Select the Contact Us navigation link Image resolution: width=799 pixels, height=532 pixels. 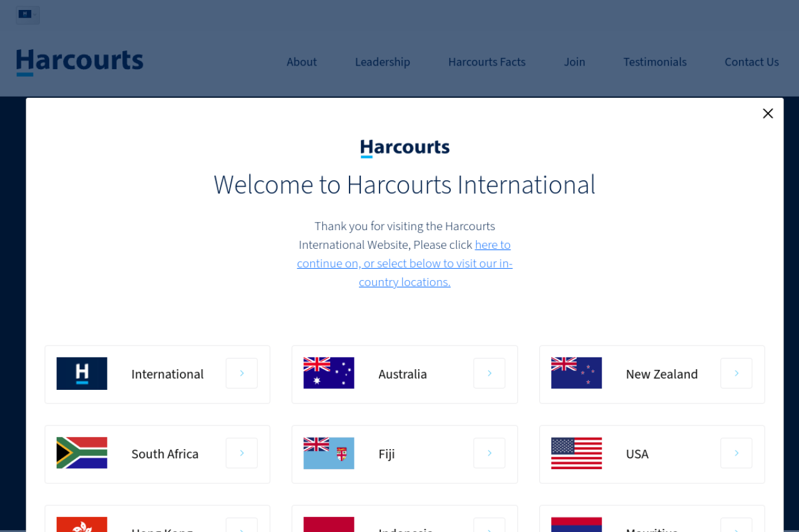pyautogui.click(x=751, y=62)
